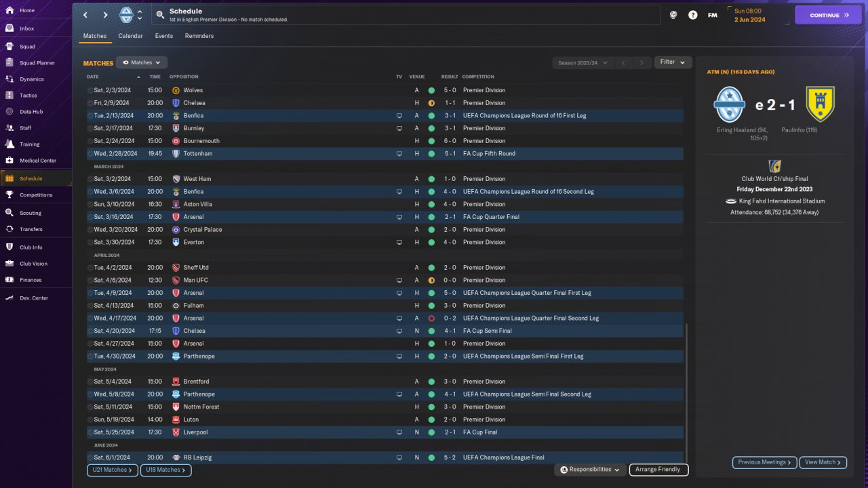Viewport: 868px width, 488px height.
Task: Click the down chevron beside the club badge
Action: click(140, 19)
